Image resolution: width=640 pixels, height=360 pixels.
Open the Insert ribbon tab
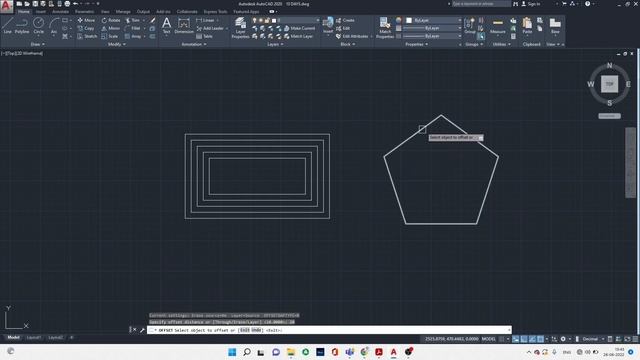(41, 12)
